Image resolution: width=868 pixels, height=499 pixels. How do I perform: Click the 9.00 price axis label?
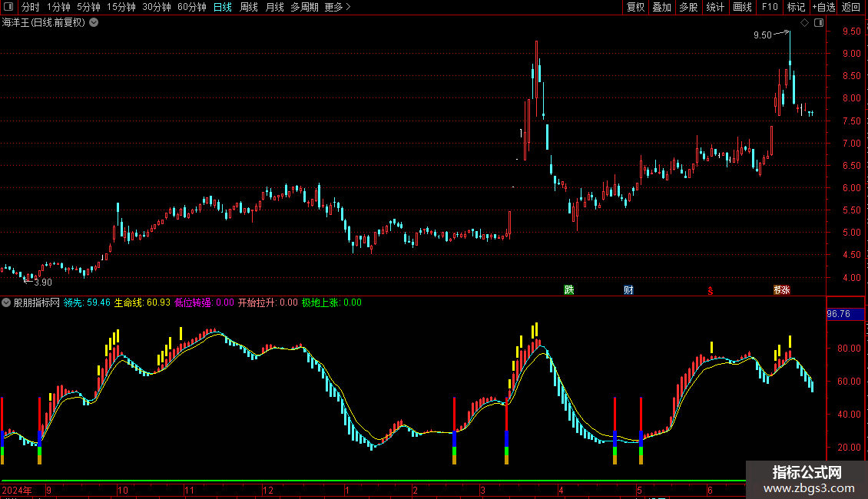point(851,54)
